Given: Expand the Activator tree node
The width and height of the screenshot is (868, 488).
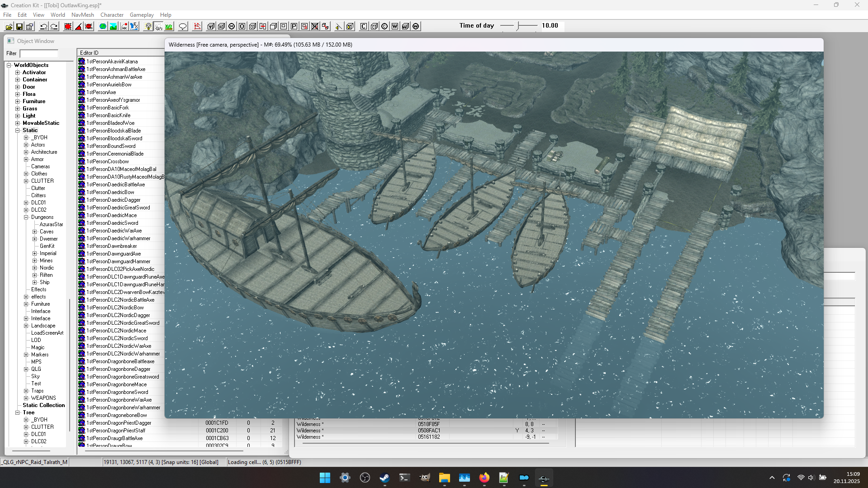Looking at the screenshot, I should point(18,72).
